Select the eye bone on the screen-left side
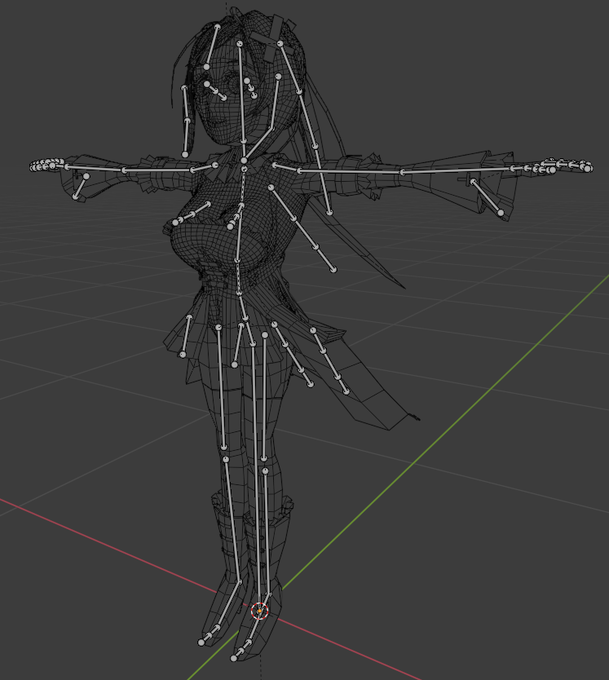This screenshot has height=680, width=609. (x=215, y=91)
